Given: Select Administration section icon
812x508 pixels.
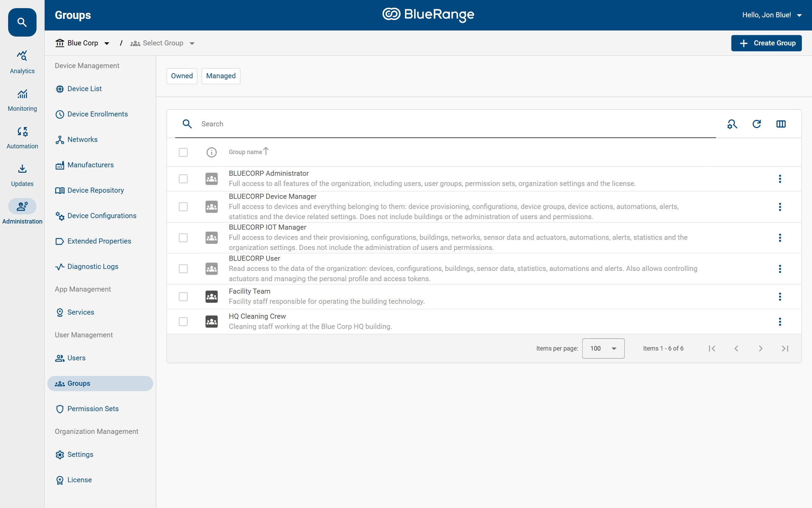Looking at the screenshot, I should (x=22, y=206).
